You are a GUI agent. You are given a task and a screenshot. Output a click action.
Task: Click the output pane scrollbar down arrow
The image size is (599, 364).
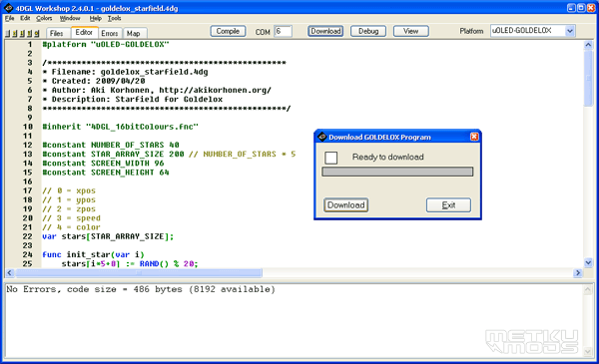[x=588, y=351]
